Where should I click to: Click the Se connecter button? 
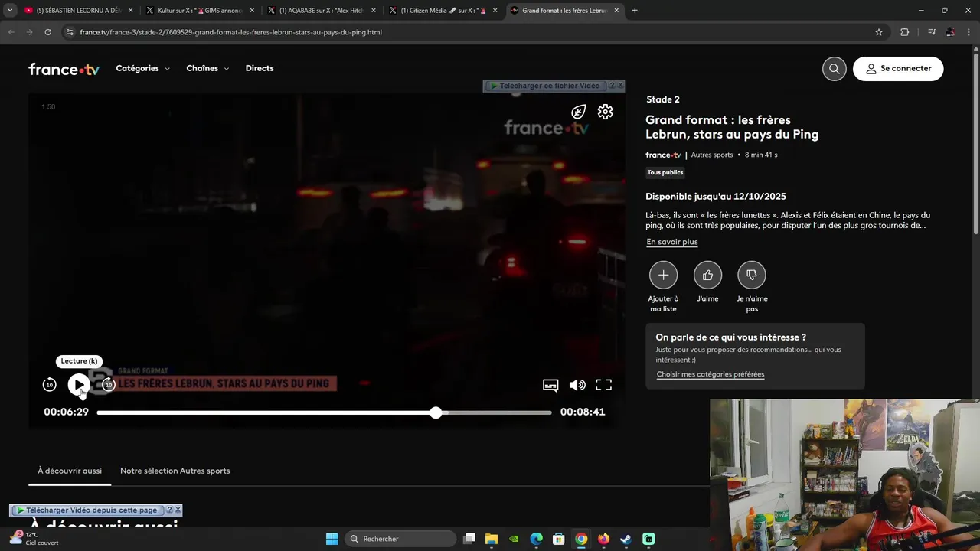[898, 68]
